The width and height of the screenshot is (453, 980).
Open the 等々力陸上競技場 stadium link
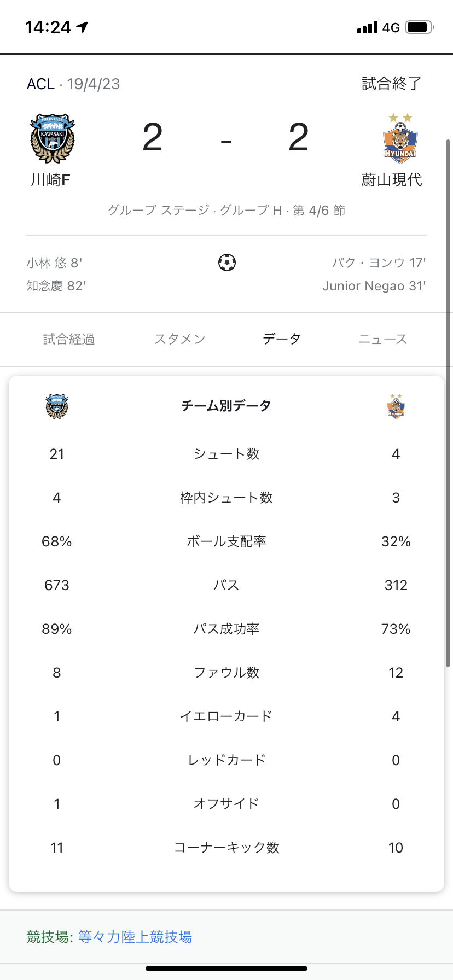135,937
